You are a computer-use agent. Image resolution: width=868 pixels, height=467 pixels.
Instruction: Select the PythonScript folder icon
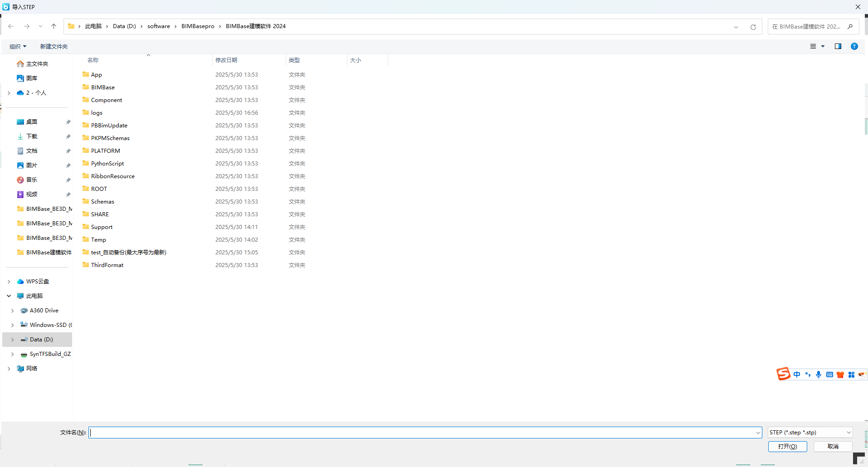[x=86, y=163]
